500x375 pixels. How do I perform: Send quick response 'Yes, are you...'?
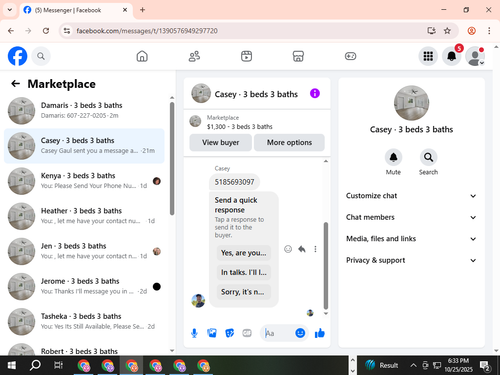point(244,253)
